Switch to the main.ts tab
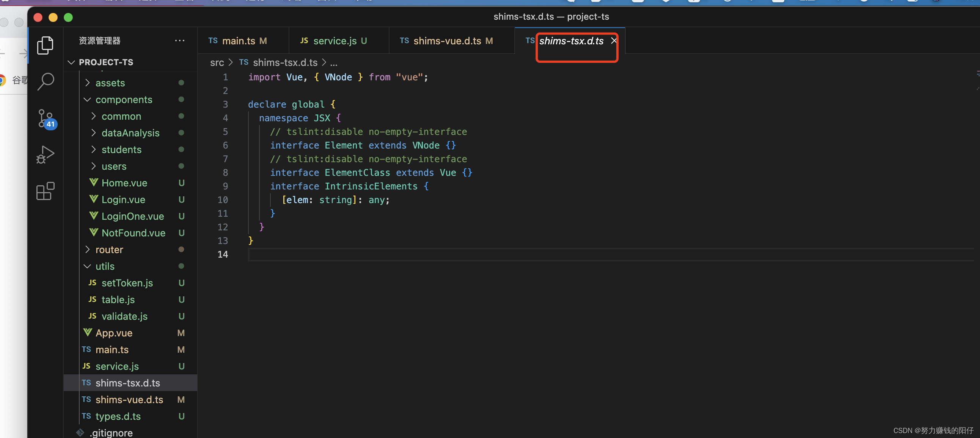Viewport: 980px width, 438px height. tap(238, 41)
